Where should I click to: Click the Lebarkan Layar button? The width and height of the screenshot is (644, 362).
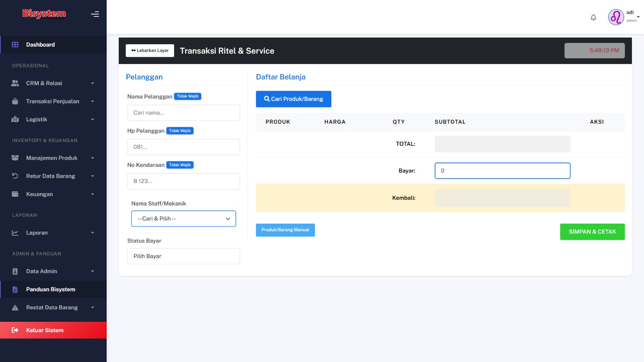point(150,51)
